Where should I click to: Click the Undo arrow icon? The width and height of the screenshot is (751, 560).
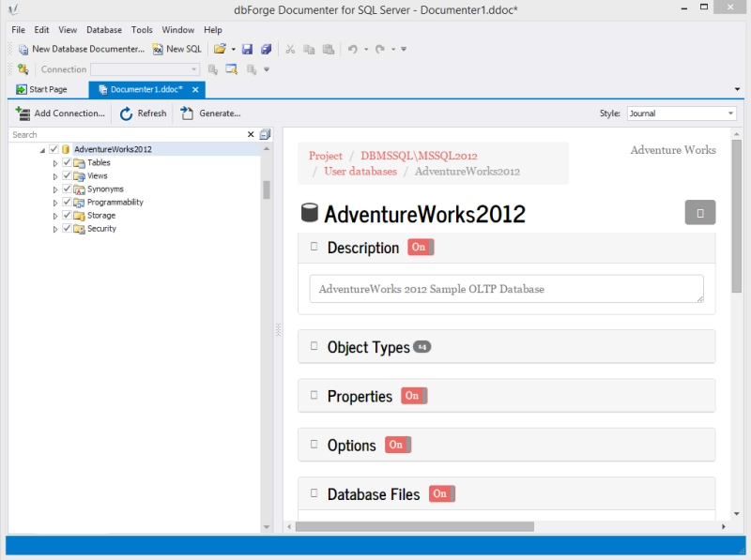coord(353,49)
